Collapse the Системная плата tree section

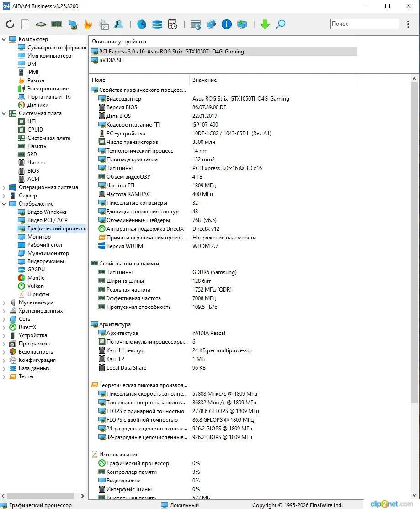point(4,114)
